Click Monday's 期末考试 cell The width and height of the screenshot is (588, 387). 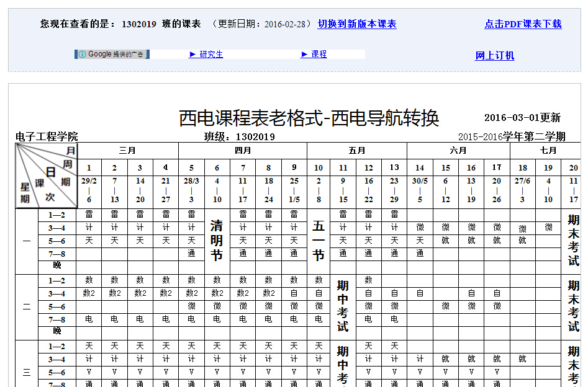point(573,240)
